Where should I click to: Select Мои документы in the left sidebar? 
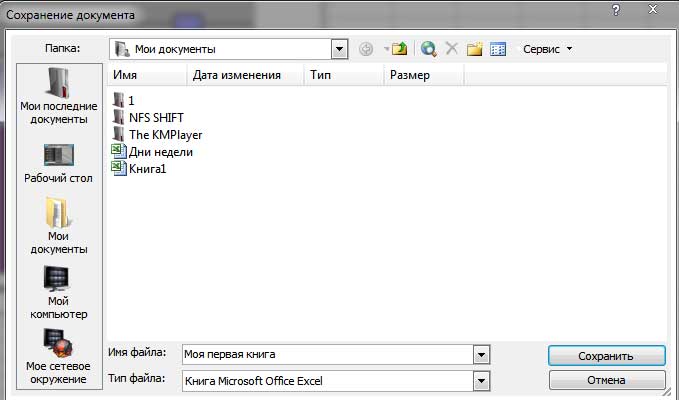(59, 225)
